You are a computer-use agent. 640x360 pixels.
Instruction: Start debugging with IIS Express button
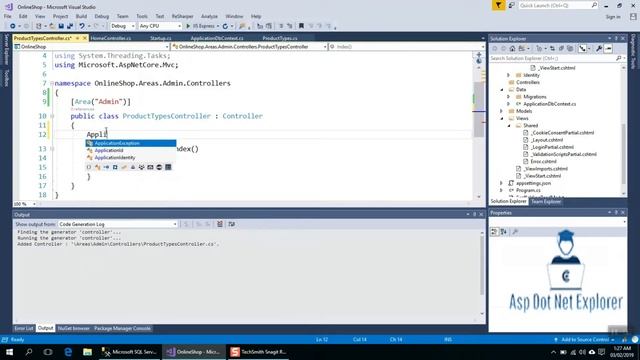tap(201, 26)
